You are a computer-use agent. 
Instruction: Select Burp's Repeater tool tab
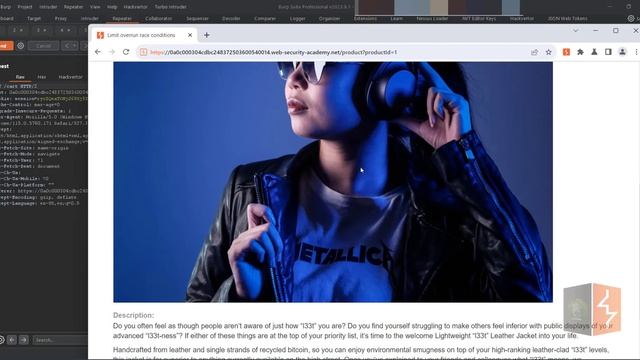(x=122, y=18)
